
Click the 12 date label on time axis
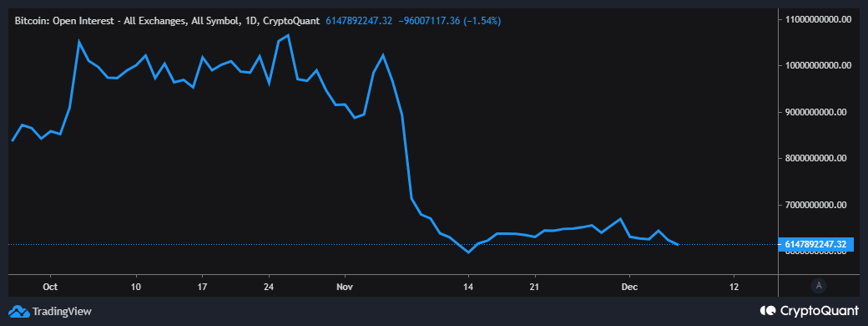(x=734, y=287)
